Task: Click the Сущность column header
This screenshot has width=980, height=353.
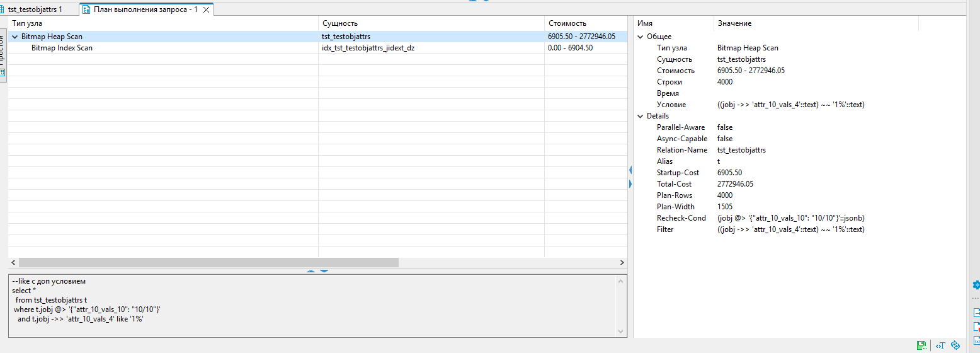Action: (340, 23)
